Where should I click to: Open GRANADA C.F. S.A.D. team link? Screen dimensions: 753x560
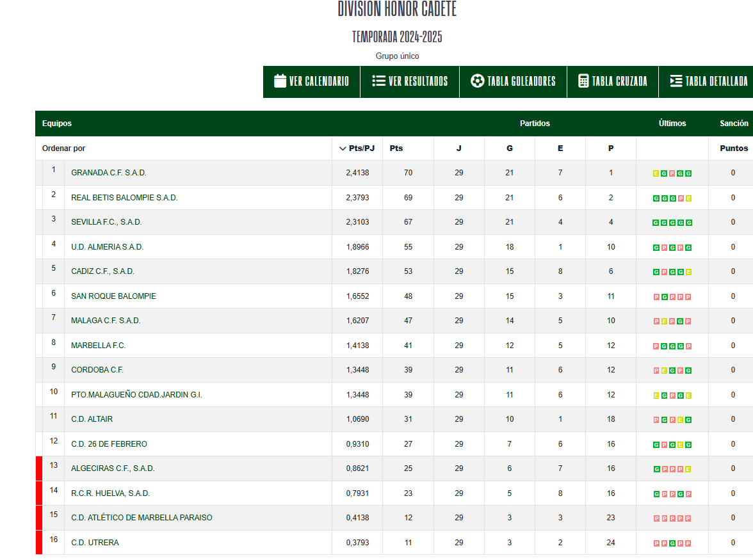(x=109, y=173)
